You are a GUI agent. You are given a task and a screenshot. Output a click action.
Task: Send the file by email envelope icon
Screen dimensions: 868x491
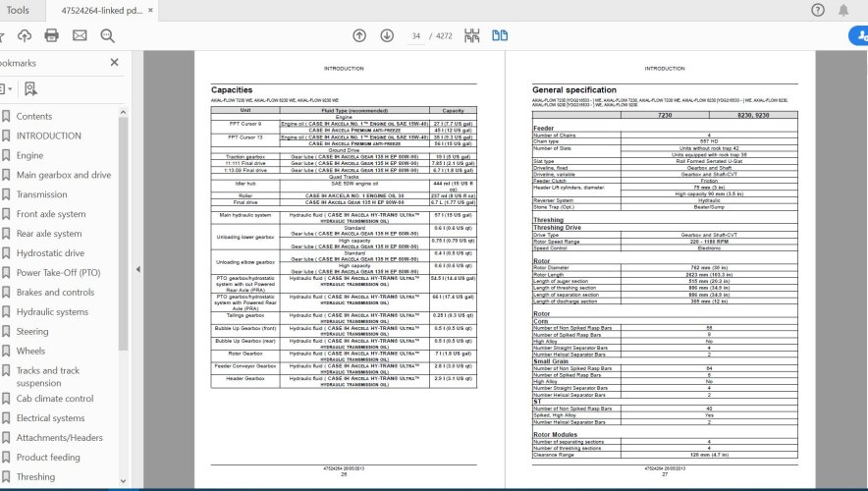point(80,36)
